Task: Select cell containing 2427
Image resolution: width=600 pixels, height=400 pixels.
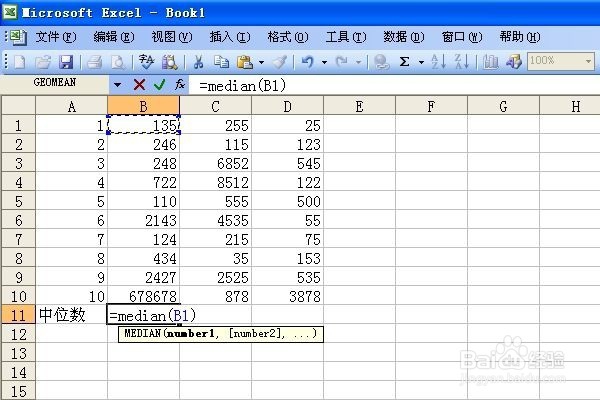Action: point(143,277)
